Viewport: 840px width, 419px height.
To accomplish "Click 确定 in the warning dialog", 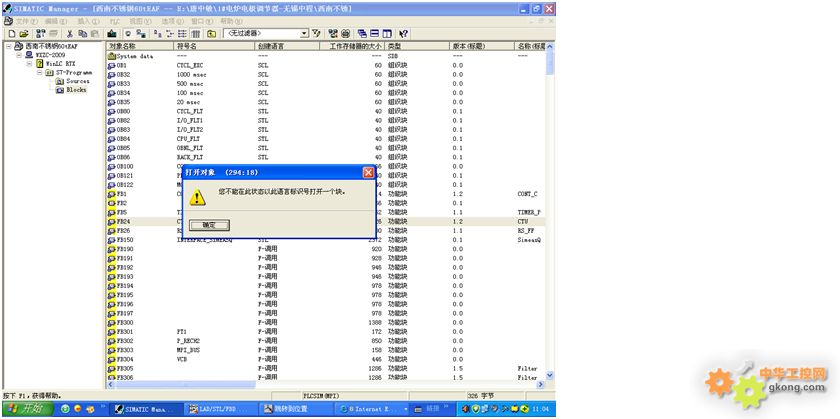I will 209,225.
